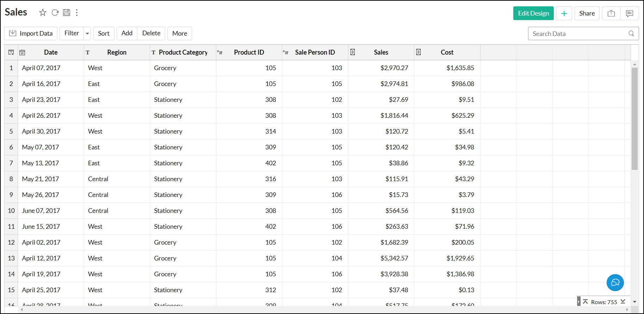The height and width of the screenshot is (314, 644).
Task: Jump to the first row with top arrow
Action: [x=586, y=302]
